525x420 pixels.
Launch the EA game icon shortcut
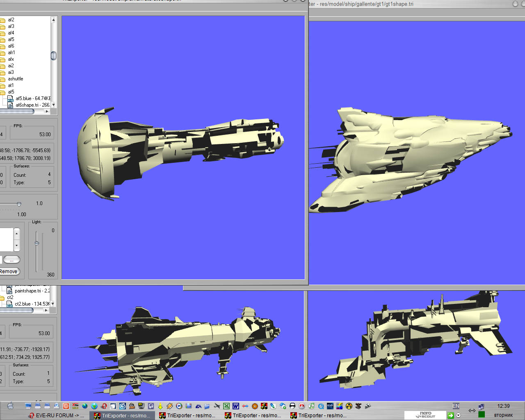(x=198, y=406)
